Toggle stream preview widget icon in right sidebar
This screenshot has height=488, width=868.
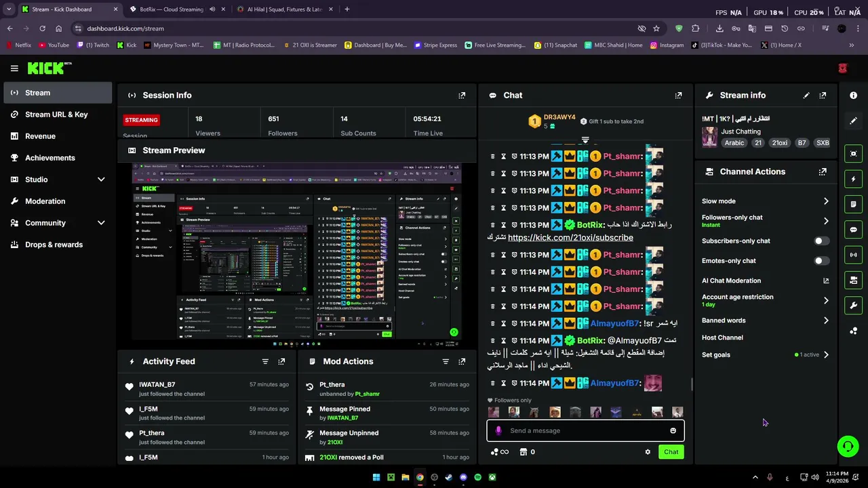click(x=854, y=154)
